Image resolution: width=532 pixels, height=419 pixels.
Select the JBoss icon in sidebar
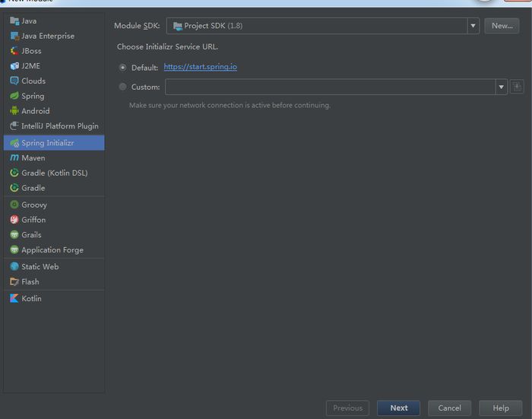tap(14, 51)
